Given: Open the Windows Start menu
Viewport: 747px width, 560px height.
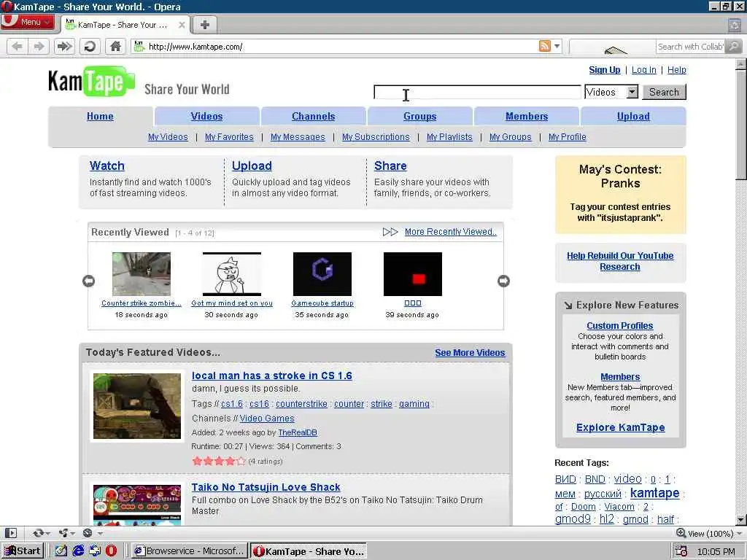Looking at the screenshot, I should [23, 551].
